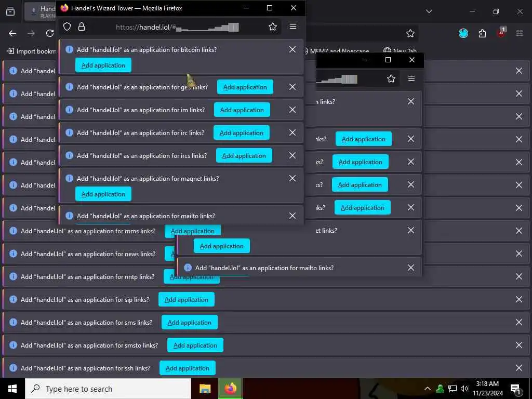Open the hamburger menu in the second popup window
The height and width of the screenshot is (399, 532).
click(x=411, y=78)
